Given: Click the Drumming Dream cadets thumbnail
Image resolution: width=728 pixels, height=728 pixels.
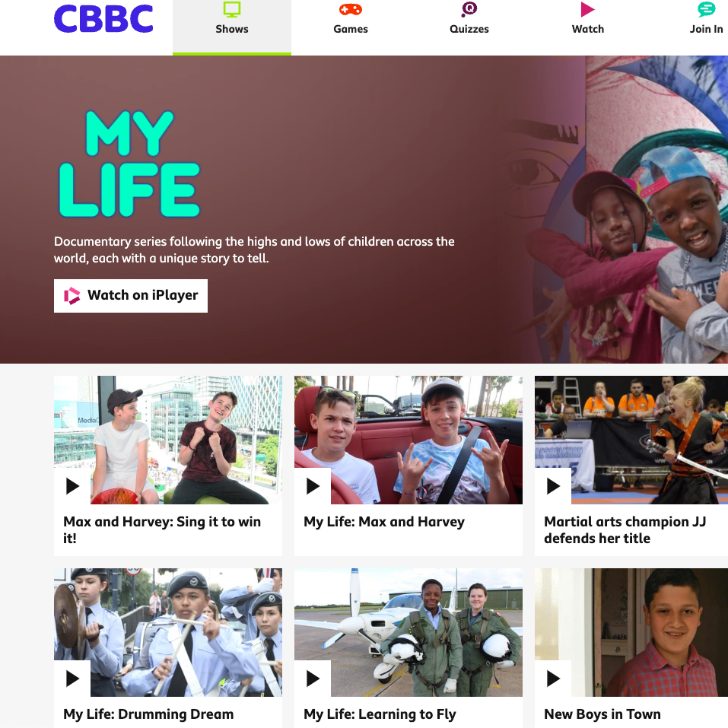Looking at the screenshot, I should coord(168,632).
